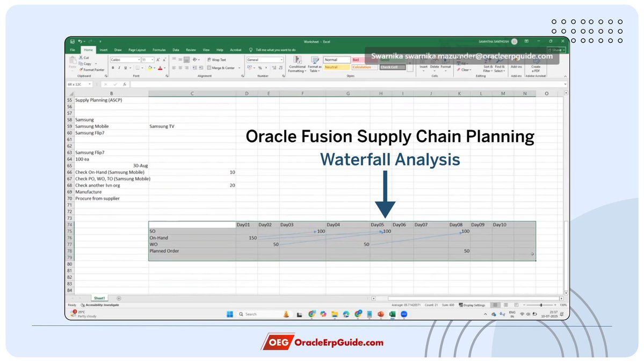Click the Copy icon in the Clipboard group
This screenshot has width=644, height=362.
[x=82, y=63]
